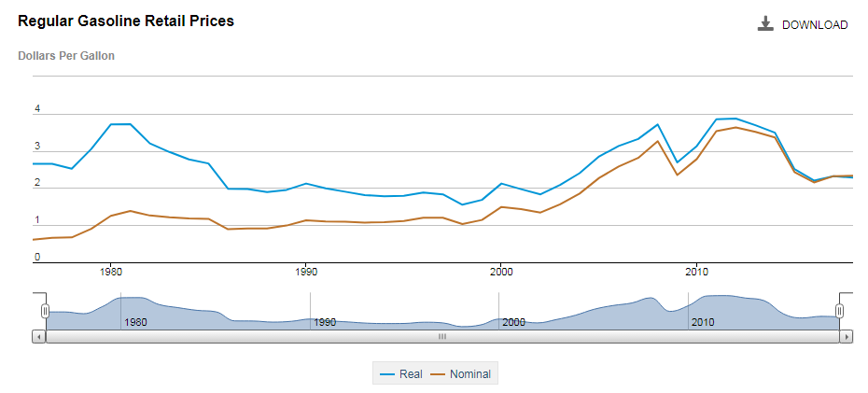
Task: Click the right range selector handle
Action: pyautogui.click(x=839, y=311)
